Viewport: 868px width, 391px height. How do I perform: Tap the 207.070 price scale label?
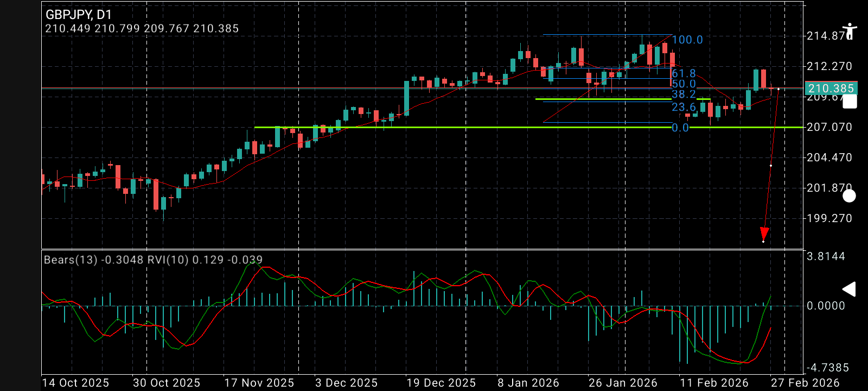coord(829,127)
